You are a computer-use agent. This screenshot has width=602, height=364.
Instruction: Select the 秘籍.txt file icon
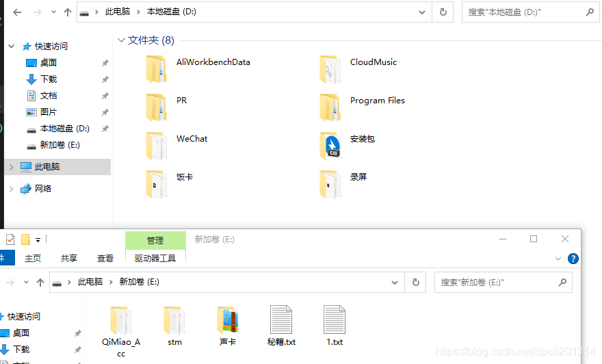coord(281,320)
